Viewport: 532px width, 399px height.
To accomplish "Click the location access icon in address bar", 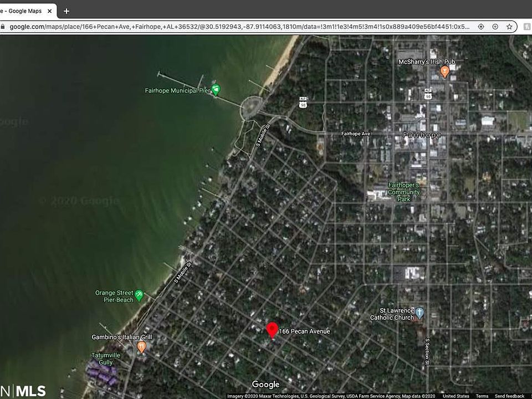I will [481, 27].
